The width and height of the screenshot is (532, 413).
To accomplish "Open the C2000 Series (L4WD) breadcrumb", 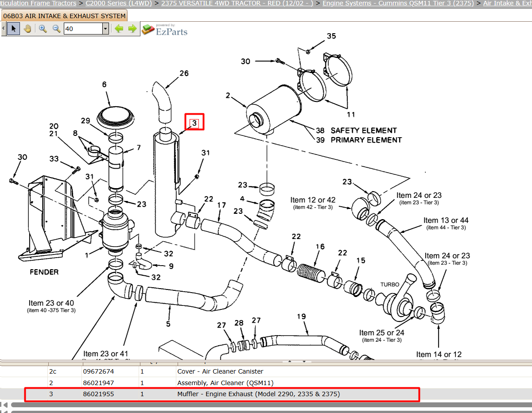I will coord(119,3).
